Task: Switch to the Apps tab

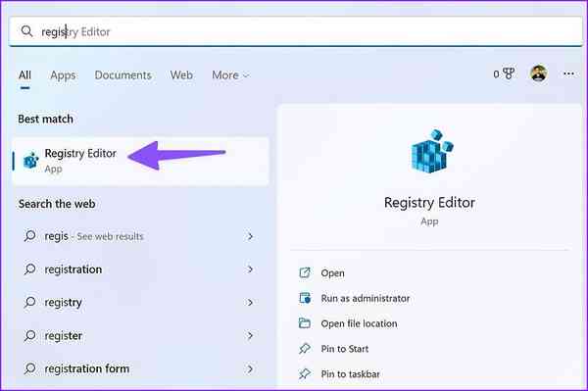Action: 63,75
